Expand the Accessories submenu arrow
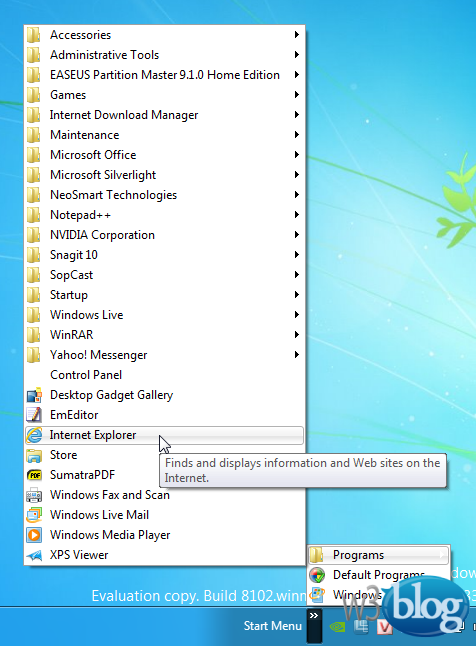 click(297, 35)
